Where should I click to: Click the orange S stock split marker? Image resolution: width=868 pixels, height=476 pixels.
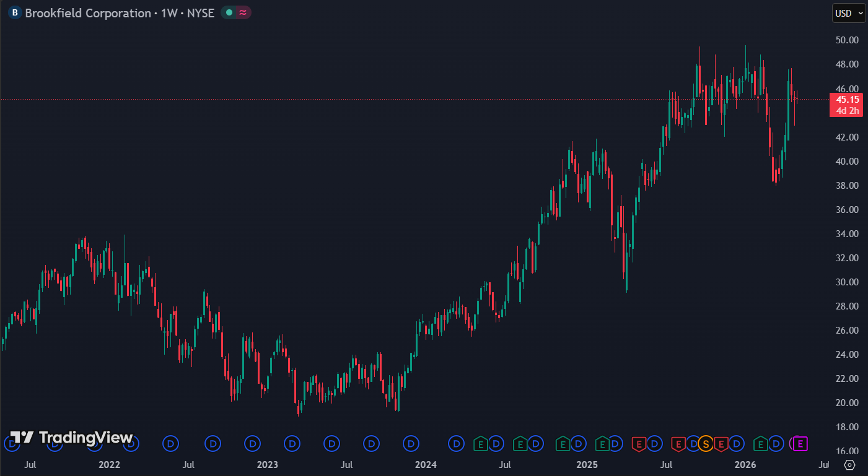coord(705,443)
